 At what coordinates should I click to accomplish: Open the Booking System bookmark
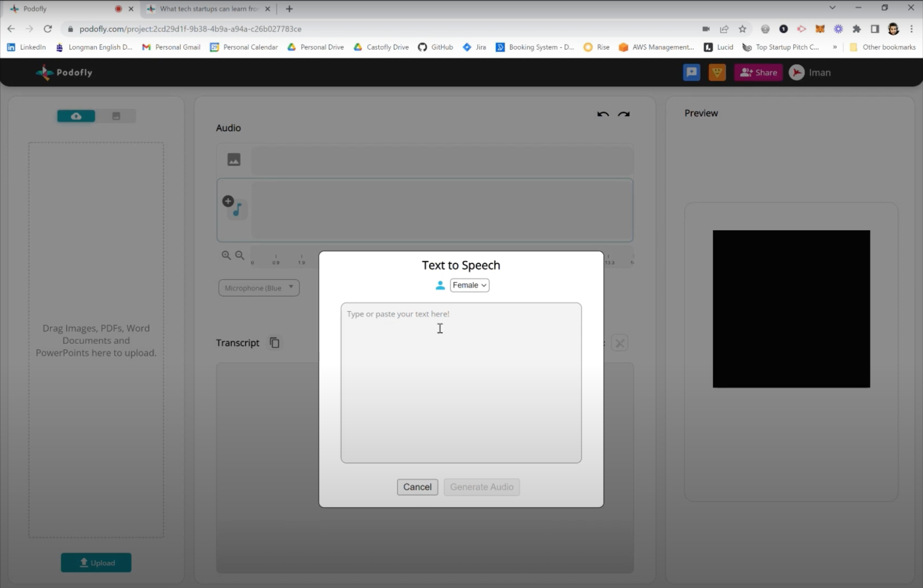(535, 47)
